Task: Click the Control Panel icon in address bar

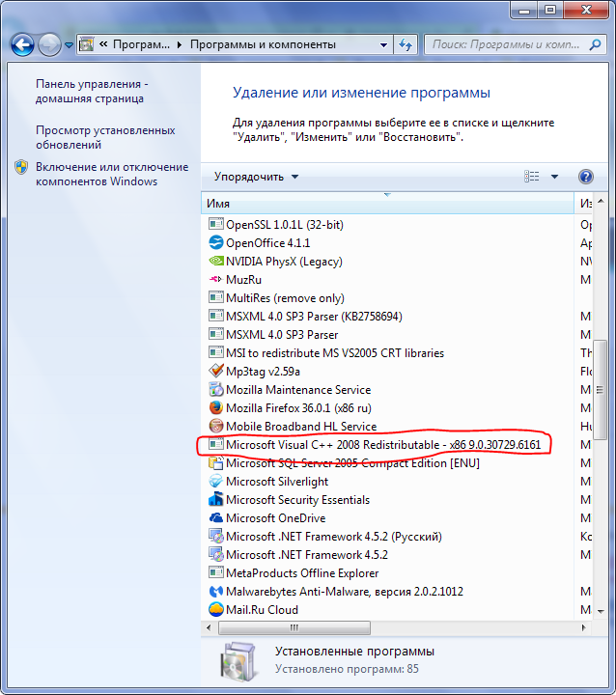Action: [86, 44]
